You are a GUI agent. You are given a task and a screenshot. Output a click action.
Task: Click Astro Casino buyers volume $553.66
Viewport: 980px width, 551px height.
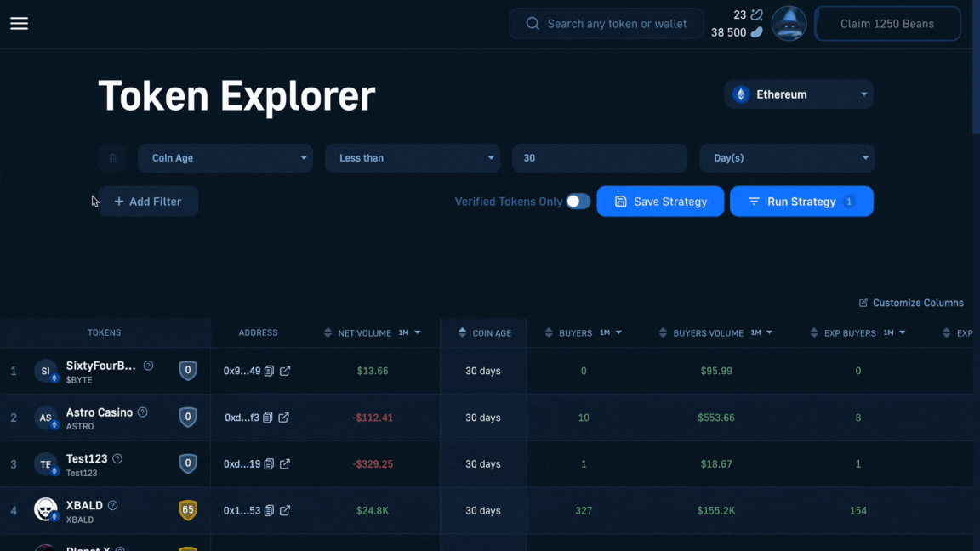click(716, 418)
